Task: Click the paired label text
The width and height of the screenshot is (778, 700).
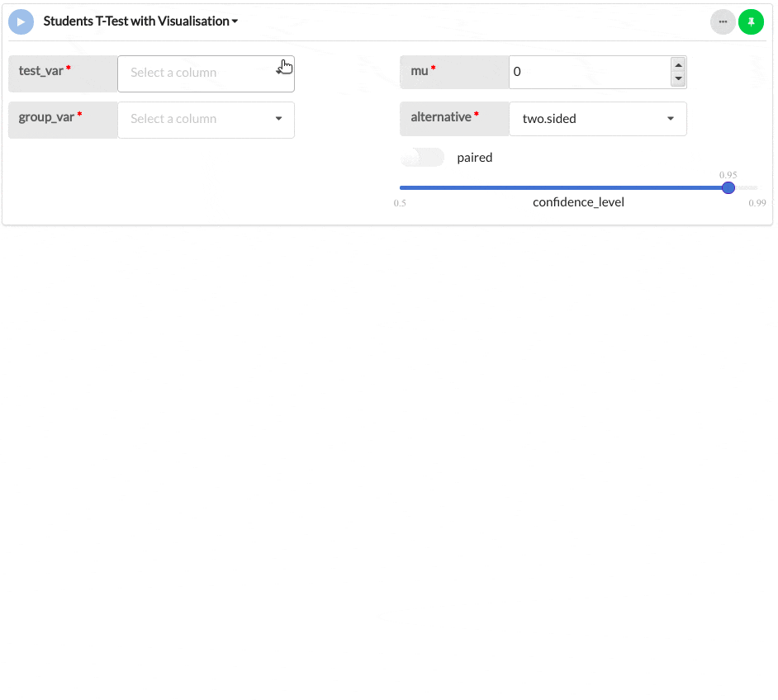Action: tap(475, 158)
